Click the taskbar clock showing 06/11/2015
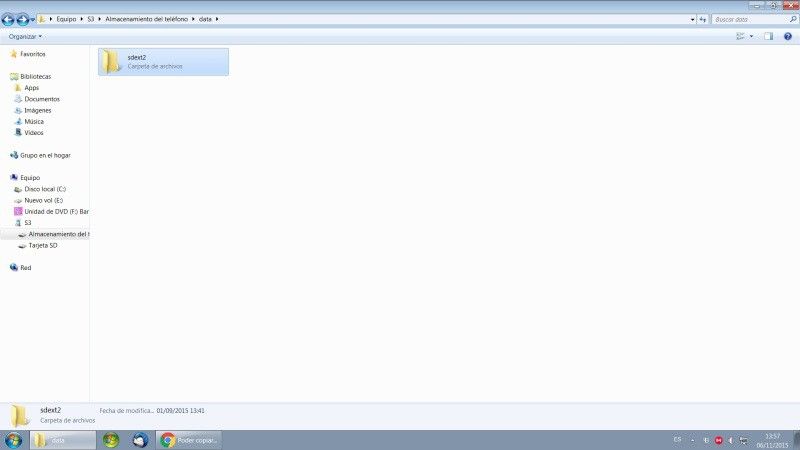 tap(772, 441)
